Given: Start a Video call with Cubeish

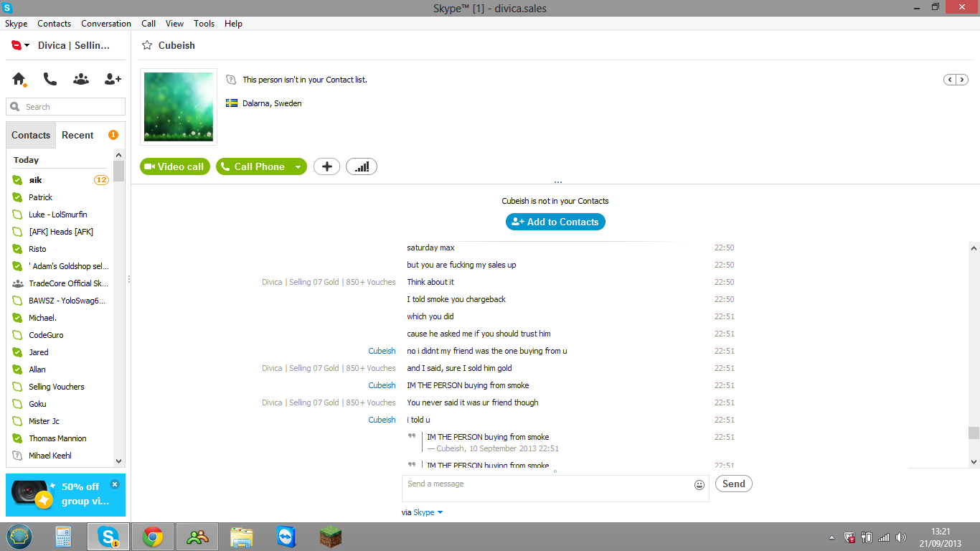Looking at the screenshot, I should (x=175, y=166).
